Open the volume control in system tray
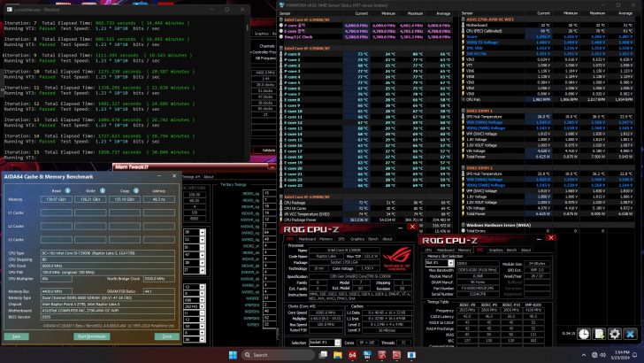Viewport: 644px width, 363px height. point(603,355)
